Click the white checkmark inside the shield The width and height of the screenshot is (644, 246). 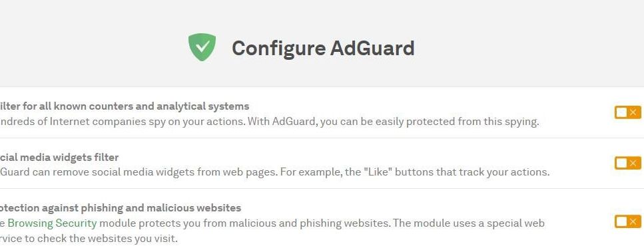202,47
